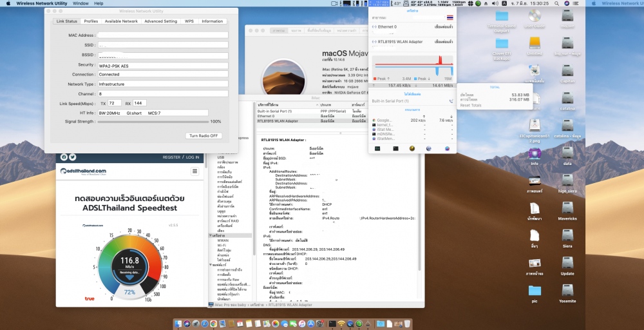Open the WPS tab
Viewport: 644px width, 330px height.
point(189,21)
